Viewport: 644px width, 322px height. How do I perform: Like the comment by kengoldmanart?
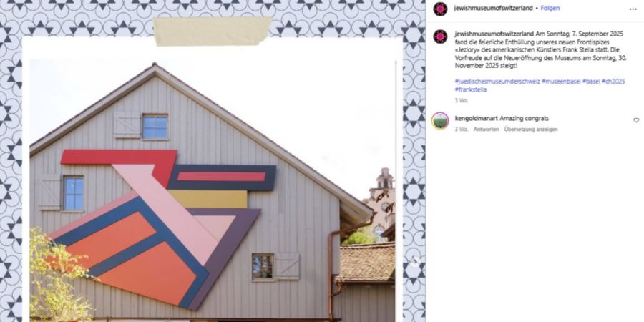636,120
